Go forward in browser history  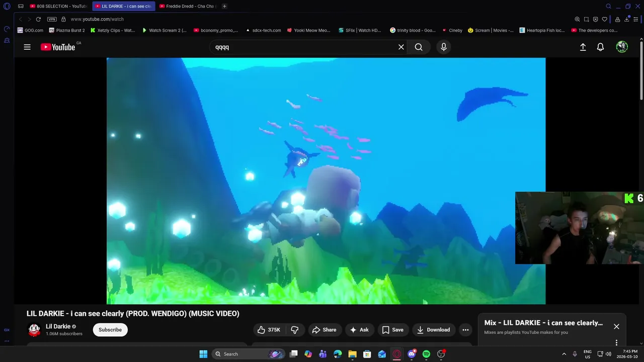click(29, 19)
